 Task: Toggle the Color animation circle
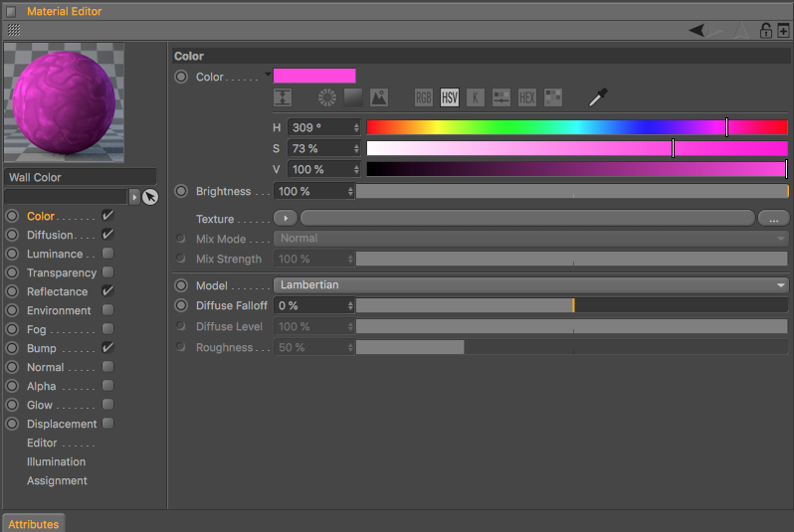point(181,77)
